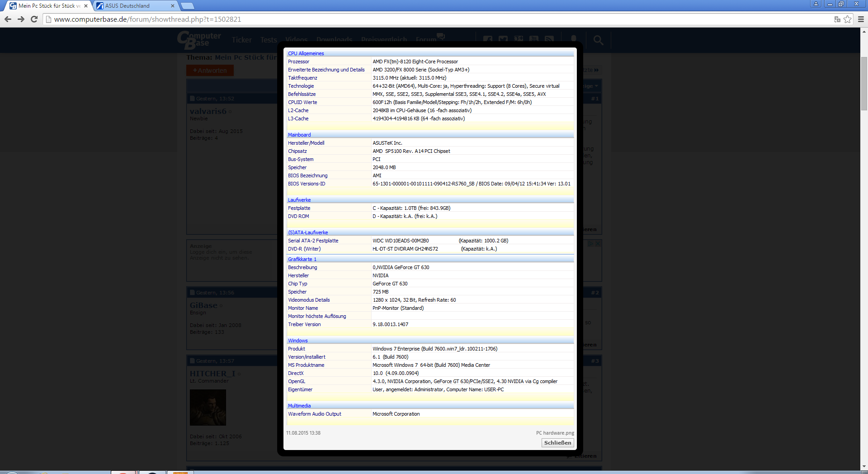The height and width of the screenshot is (474, 868).
Task: Close the 'Mein Pc Stück für Stück' tab
Action: (86, 6)
